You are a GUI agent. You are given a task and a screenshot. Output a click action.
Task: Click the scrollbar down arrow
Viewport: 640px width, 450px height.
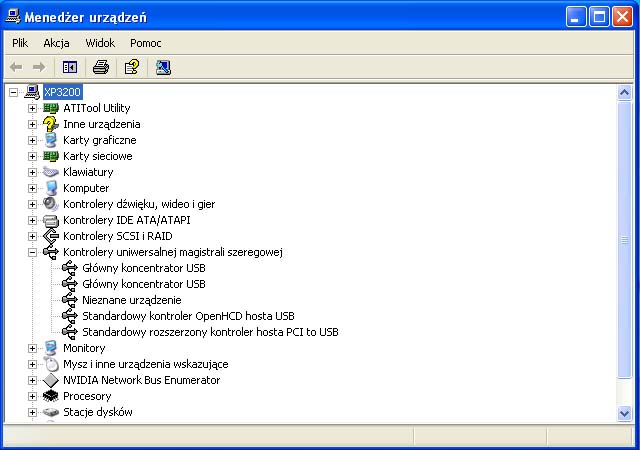[x=625, y=414]
